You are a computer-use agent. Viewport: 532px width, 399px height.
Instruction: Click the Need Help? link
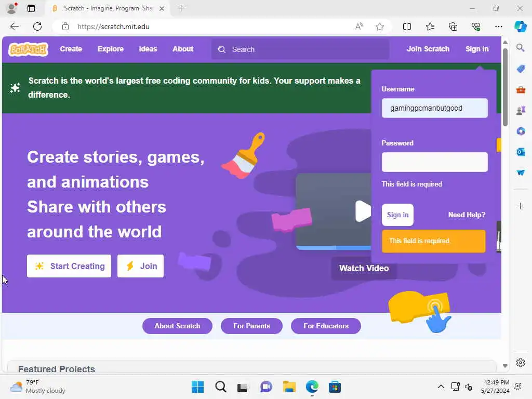coord(467,215)
